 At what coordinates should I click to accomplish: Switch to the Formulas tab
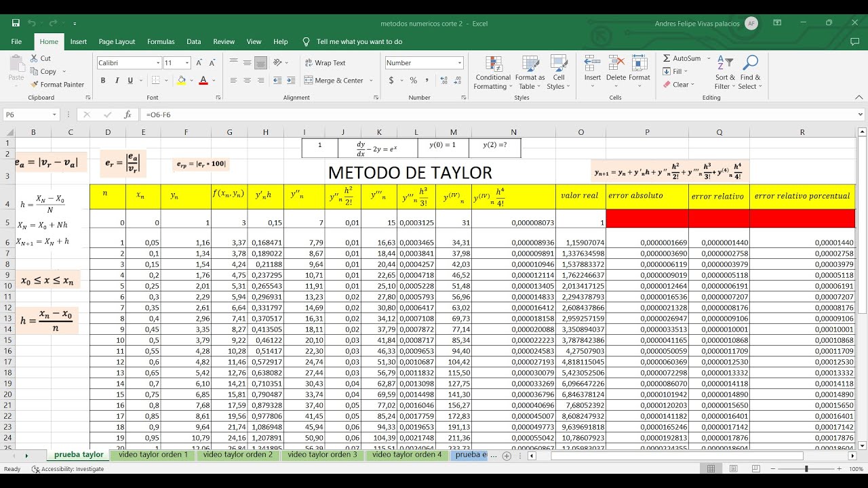pos(161,42)
